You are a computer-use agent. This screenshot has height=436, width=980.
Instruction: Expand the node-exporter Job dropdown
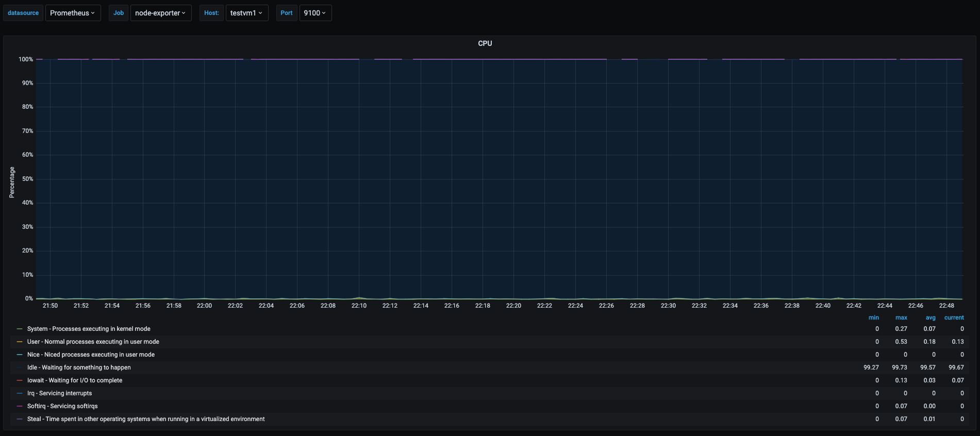[160, 13]
